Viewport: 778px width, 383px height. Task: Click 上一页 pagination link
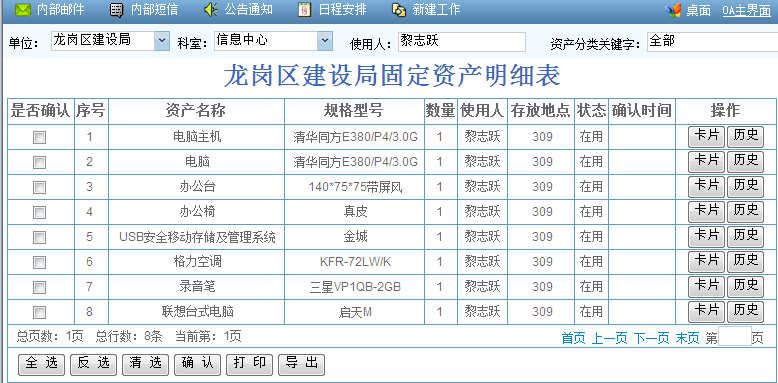point(609,338)
